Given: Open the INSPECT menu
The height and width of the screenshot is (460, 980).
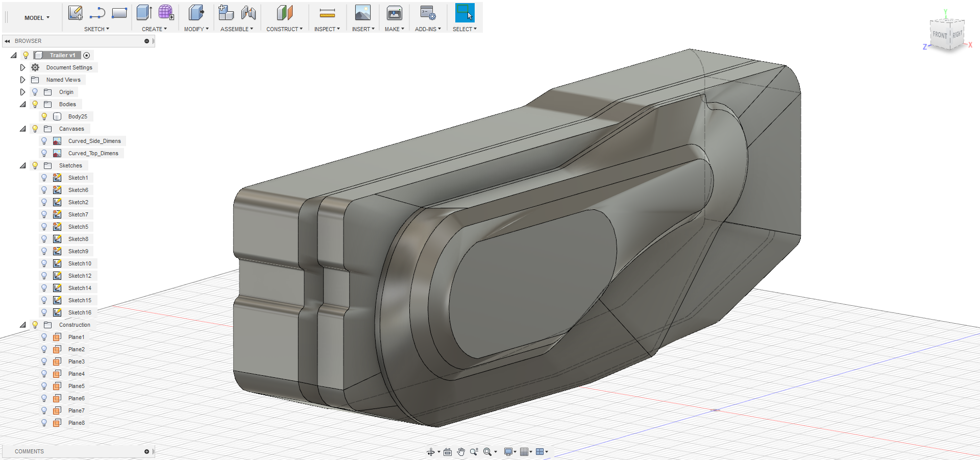Looking at the screenshot, I should pos(327,29).
